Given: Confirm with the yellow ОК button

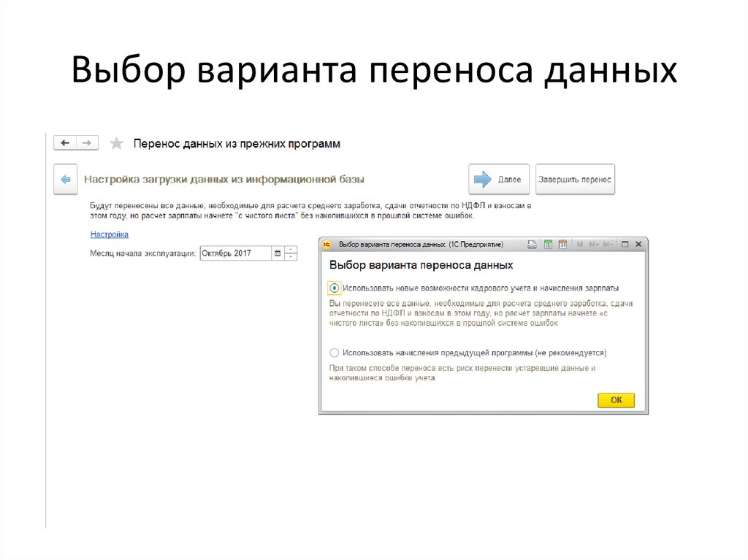Looking at the screenshot, I should (x=614, y=400).
